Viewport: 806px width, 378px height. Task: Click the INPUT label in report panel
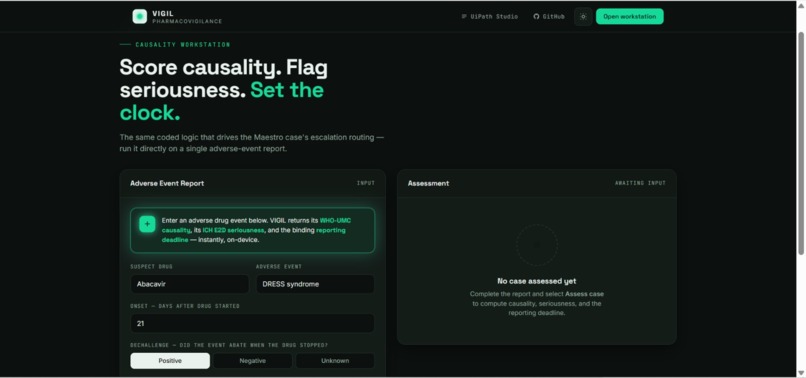click(x=365, y=183)
